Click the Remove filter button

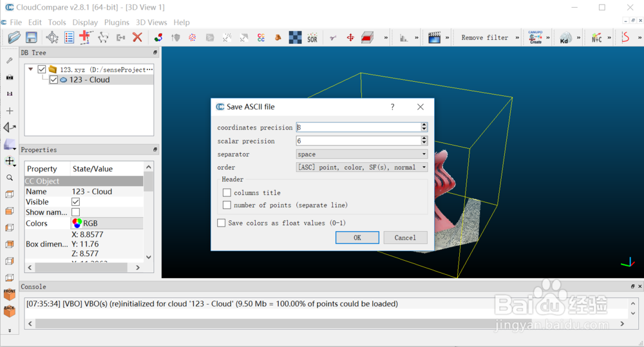(x=485, y=38)
